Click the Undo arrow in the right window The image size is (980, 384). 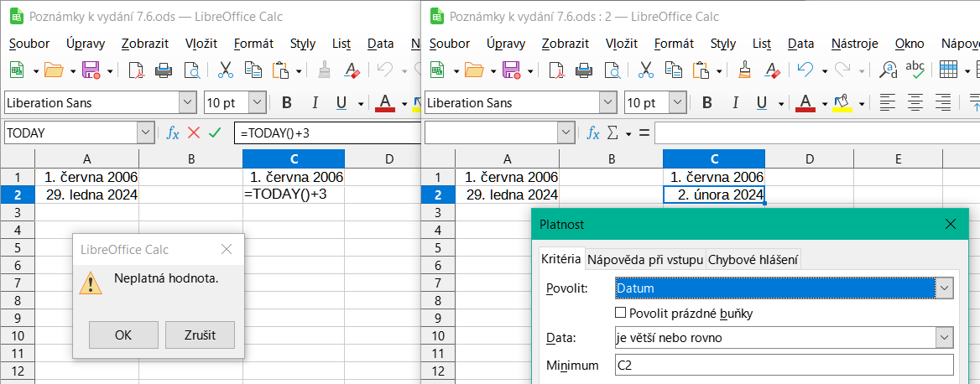point(805,70)
